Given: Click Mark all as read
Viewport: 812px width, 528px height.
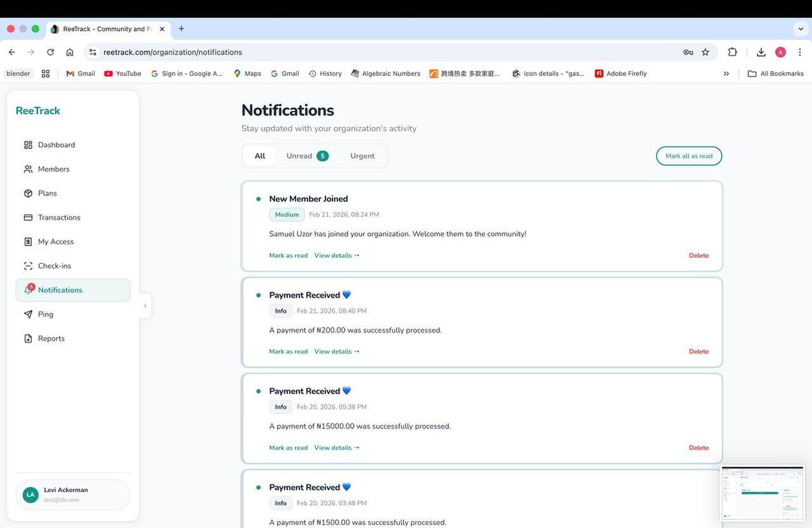Looking at the screenshot, I should [x=688, y=155].
